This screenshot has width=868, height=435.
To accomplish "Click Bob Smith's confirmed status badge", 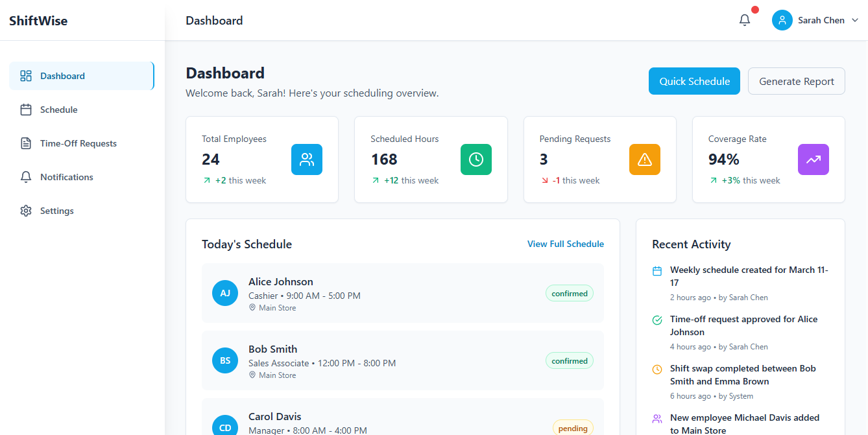I will pyautogui.click(x=570, y=361).
